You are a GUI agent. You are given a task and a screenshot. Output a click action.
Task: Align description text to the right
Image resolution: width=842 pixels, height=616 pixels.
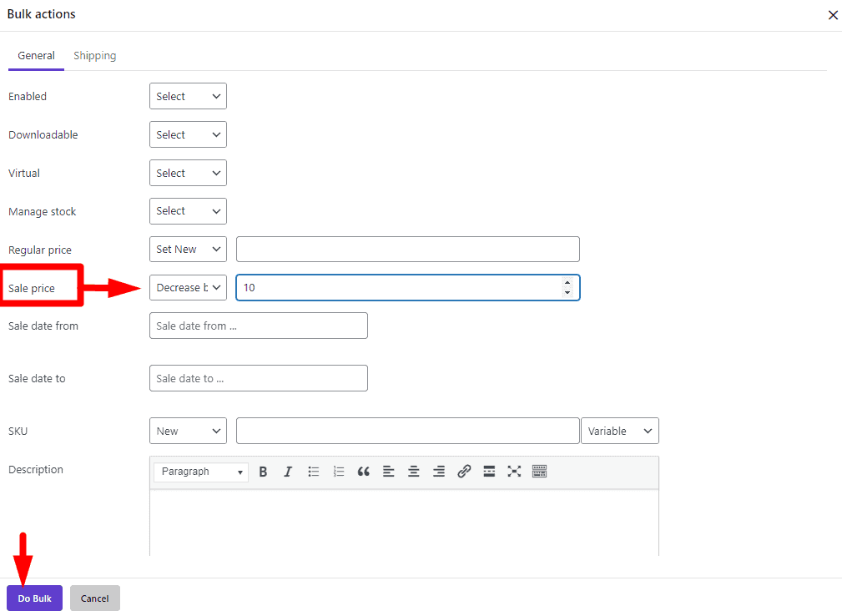coord(438,471)
